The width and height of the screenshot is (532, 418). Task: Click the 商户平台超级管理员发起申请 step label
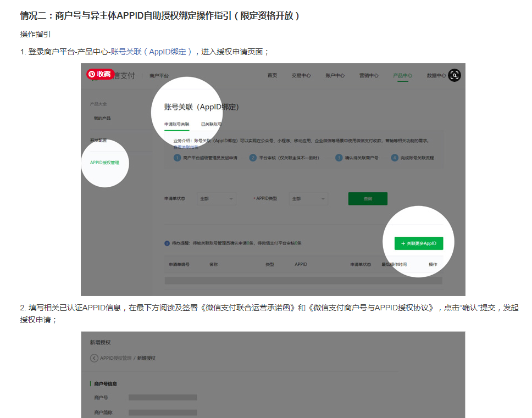tap(210, 158)
